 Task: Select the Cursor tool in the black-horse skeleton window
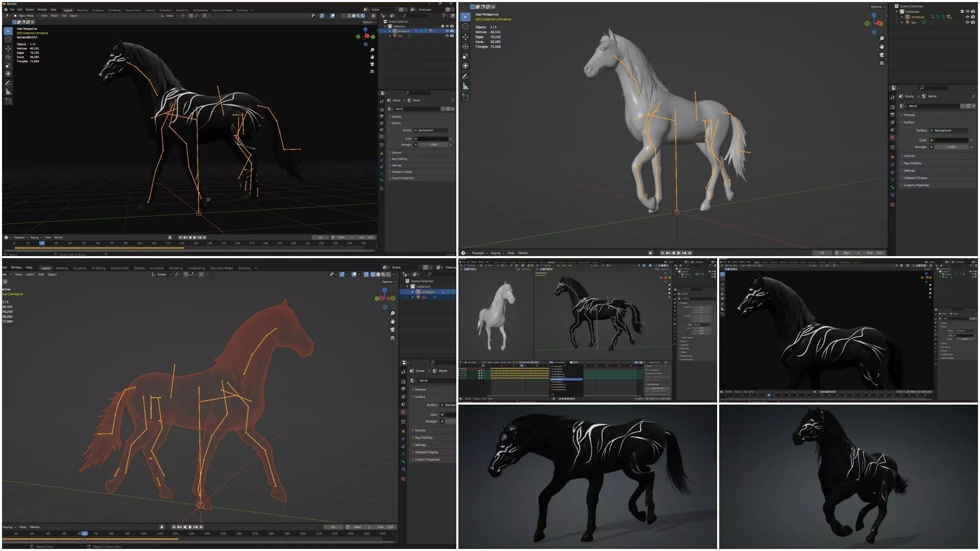8,39
